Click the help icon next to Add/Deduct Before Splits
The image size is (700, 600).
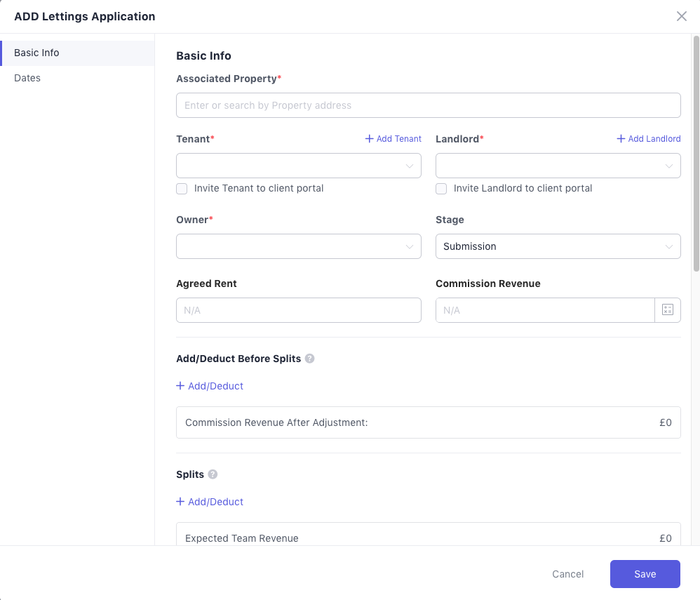coord(309,359)
